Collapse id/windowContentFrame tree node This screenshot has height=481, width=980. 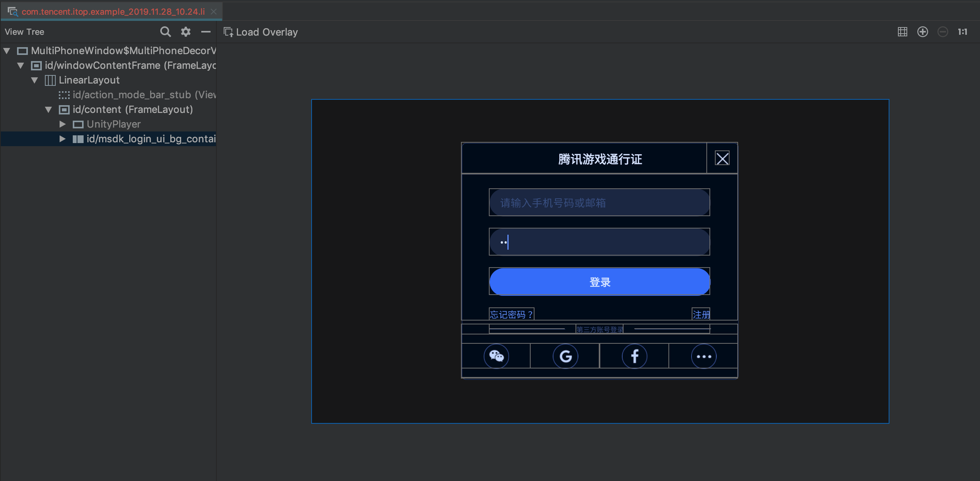(21, 65)
